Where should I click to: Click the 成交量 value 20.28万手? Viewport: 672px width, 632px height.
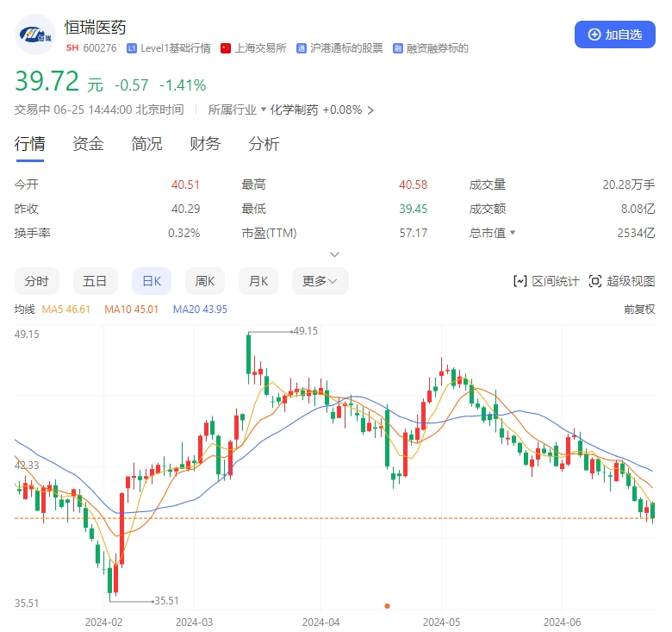(629, 185)
